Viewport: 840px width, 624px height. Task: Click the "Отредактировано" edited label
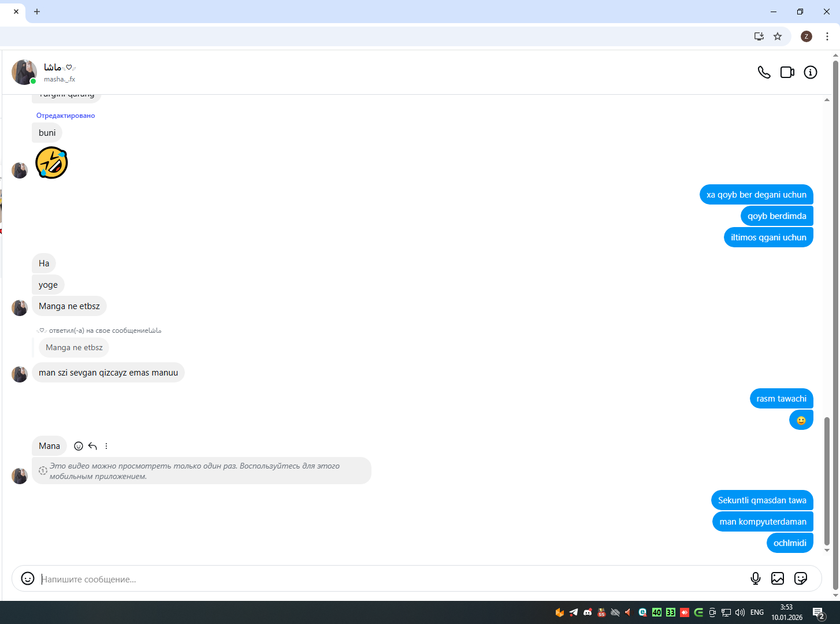[x=65, y=116]
